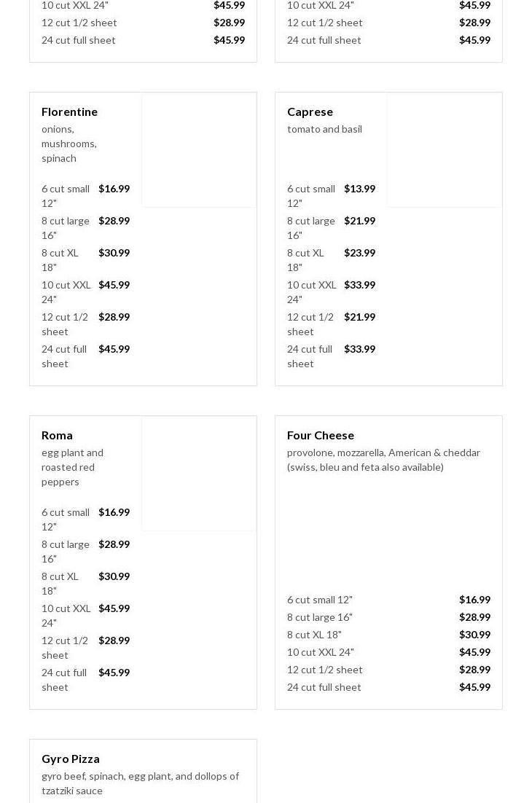
Task: Click the Caprese pizza image placeholder
Action: click(445, 150)
